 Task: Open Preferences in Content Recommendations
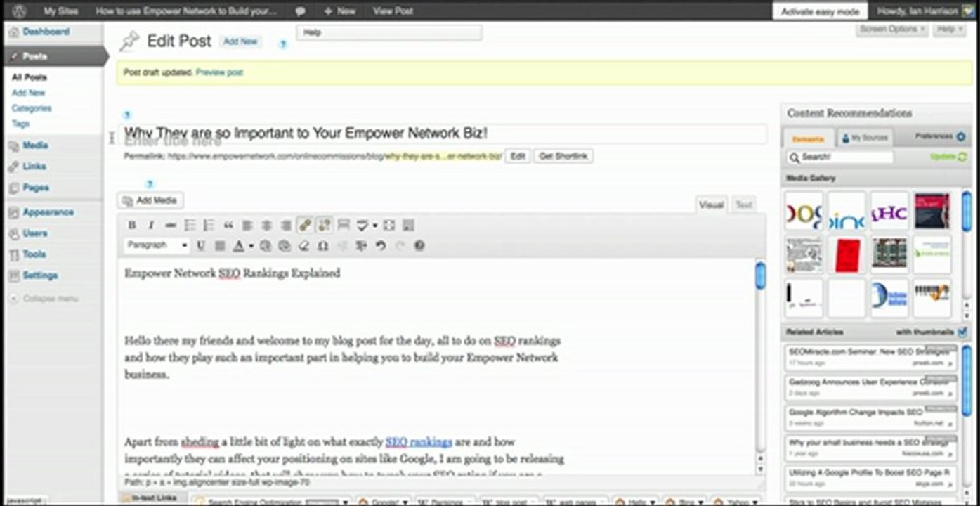(940, 136)
